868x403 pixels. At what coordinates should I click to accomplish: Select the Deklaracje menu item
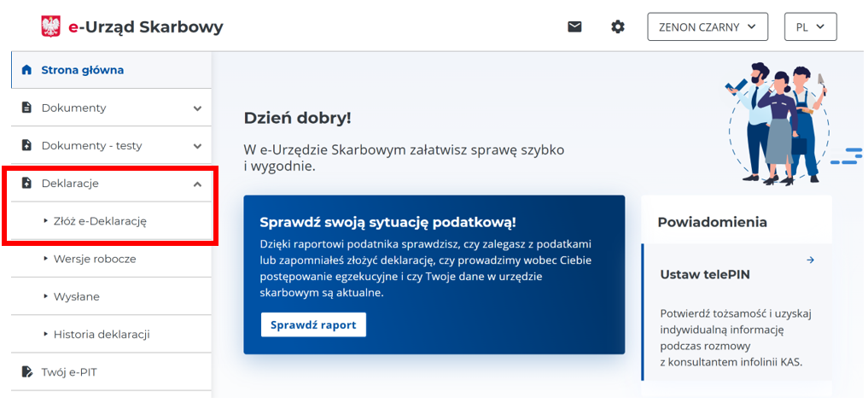[111, 184]
